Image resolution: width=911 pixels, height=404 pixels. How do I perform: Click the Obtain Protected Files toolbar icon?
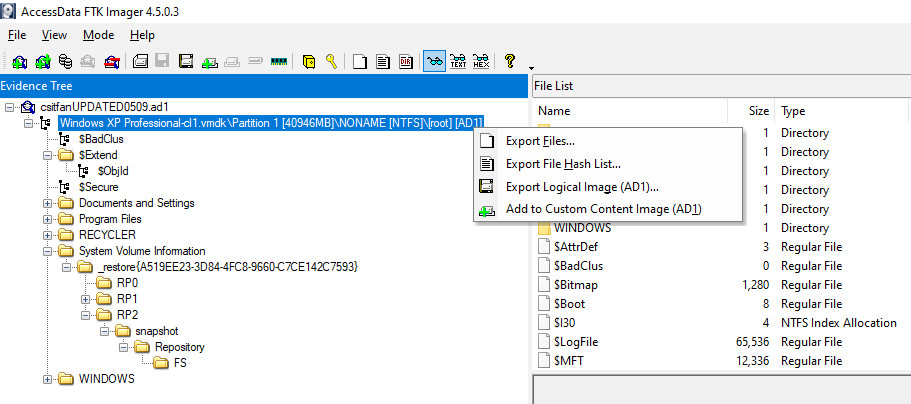[x=309, y=61]
